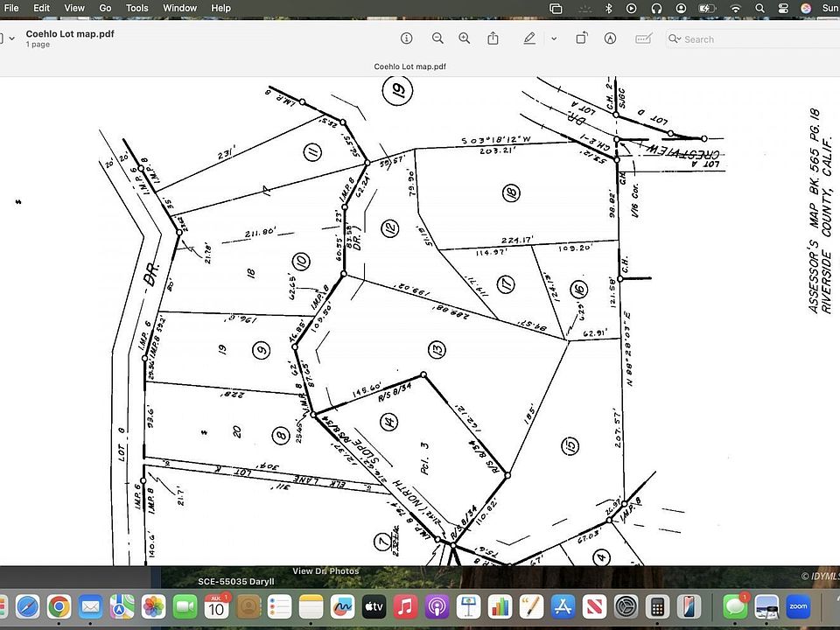Image resolution: width=840 pixels, height=630 pixels.
Task: Open the Go menu
Action: coord(105,8)
